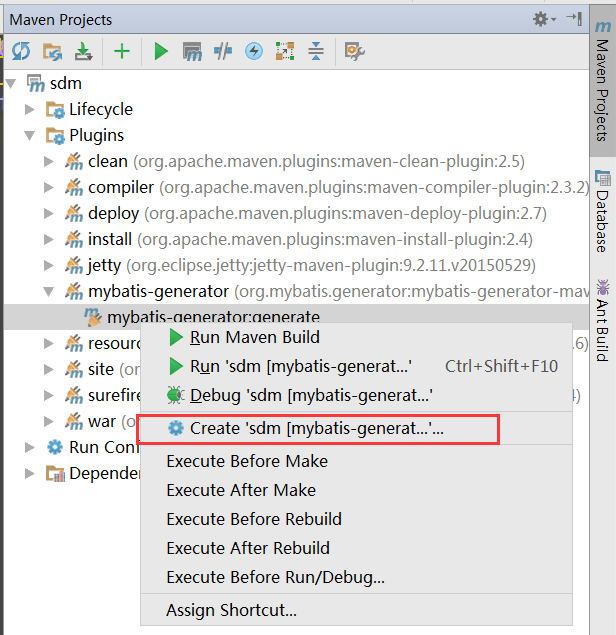The image size is (616, 635).
Task: Choose Assign Shortcut... menu item
Action: click(x=356, y=610)
